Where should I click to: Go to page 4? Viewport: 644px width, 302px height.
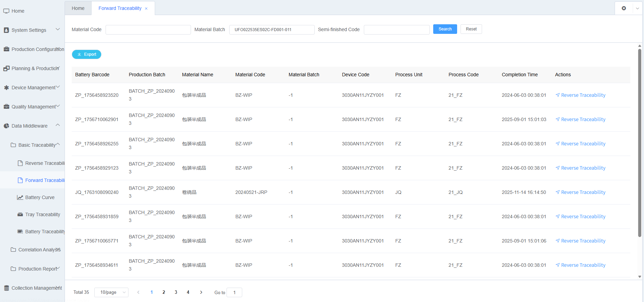pos(188,292)
